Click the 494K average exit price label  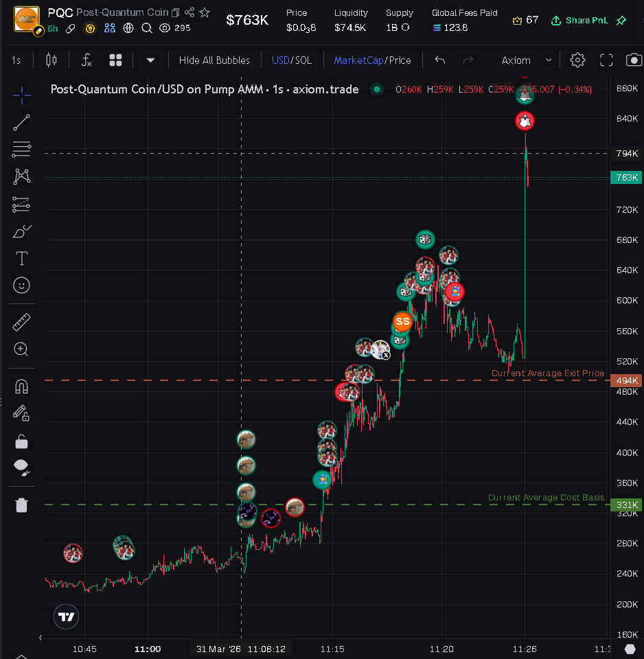[x=626, y=380]
